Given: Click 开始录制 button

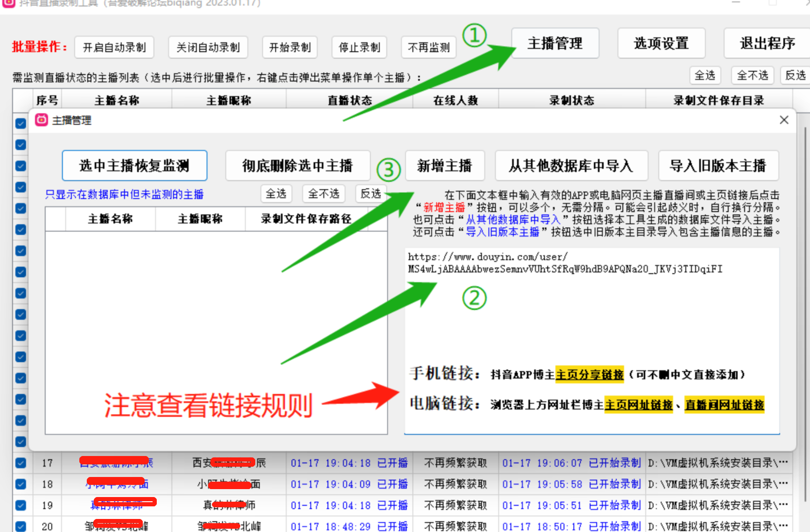Looking at the screenshot, I should click(290, 48).
